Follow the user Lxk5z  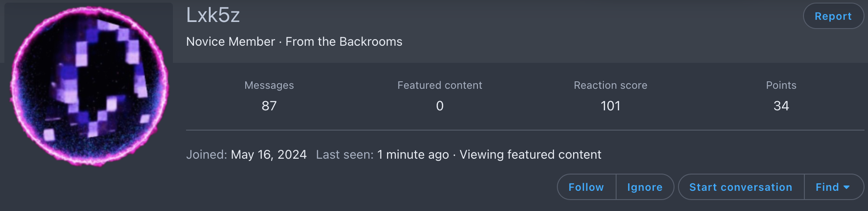click(x=586, y=187)
